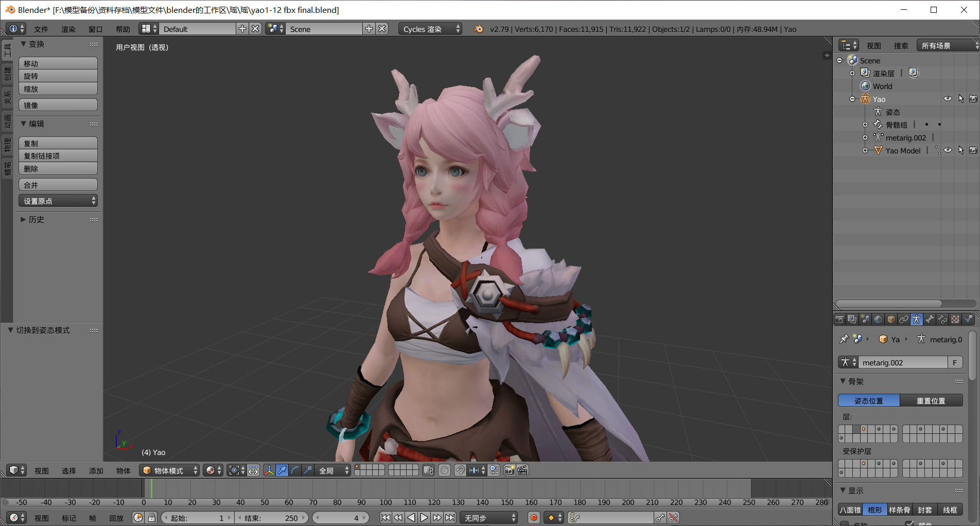Select the Armature data properties tab
Viewport: 980px width, 526px height.
pyautogui.click(x=917, y=320)
